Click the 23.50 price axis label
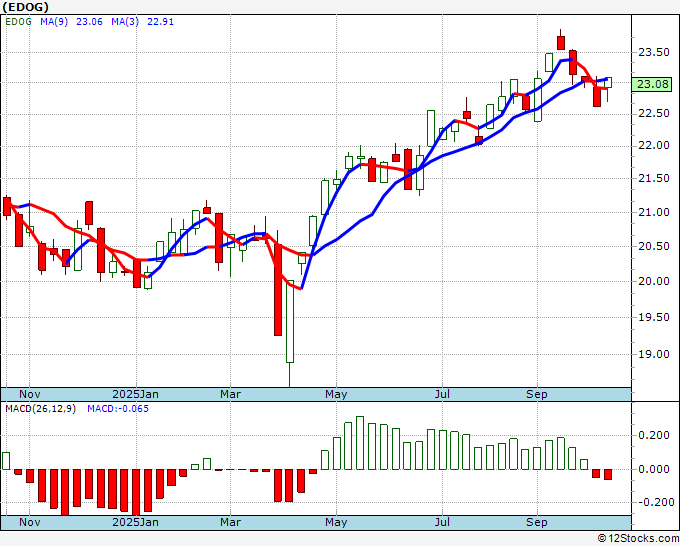The height and width of the screenshot is (546, 680). tap(654, 52)
